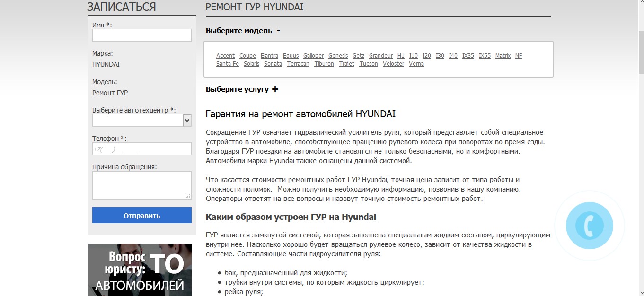
Task: Click the 'Ремонт ГУР' model value
Action: (x=110, y=93)
